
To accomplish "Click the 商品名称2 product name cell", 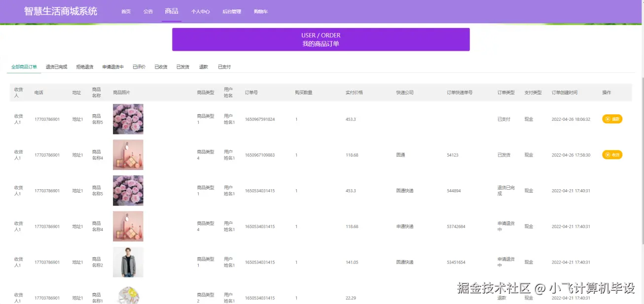I will point(98,262).
